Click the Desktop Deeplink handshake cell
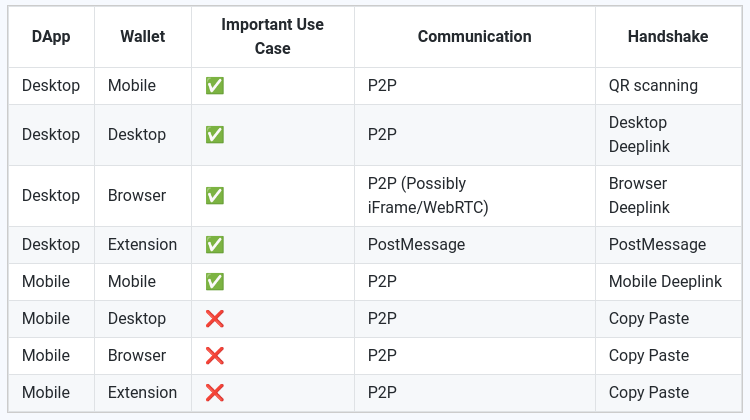The width and height of the screenshot is (750, 420). [x=639, y=135]
